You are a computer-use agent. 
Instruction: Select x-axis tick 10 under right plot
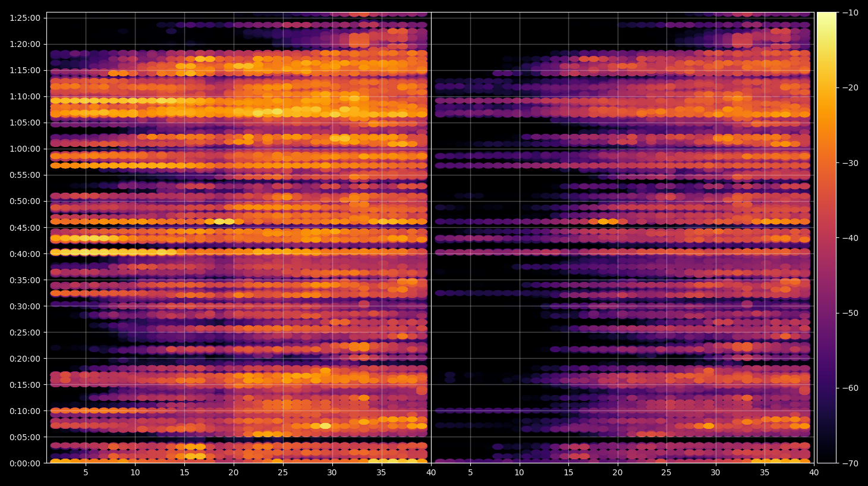pos(519,473)
